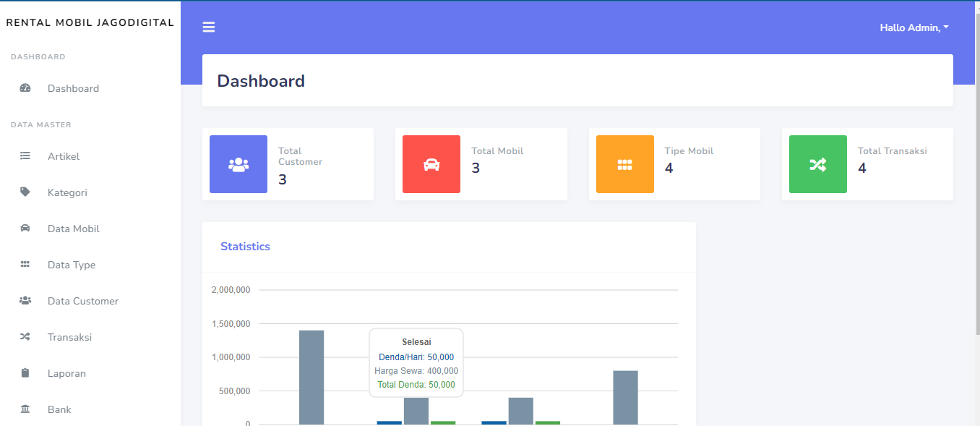This screenshot has width=980, height=426.
Task: Click the green Total Transaksi shuffle icon
Action: pos(818,164)
